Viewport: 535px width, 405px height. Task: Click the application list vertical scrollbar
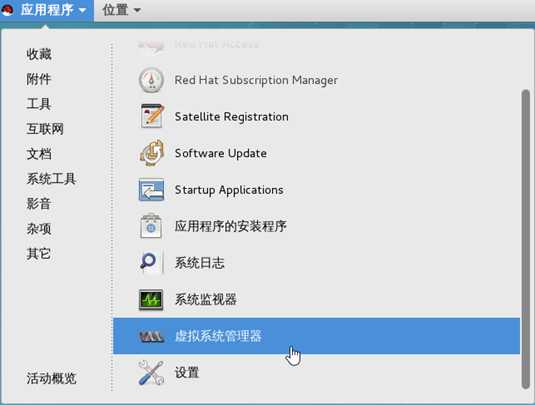tap(525, 239)
